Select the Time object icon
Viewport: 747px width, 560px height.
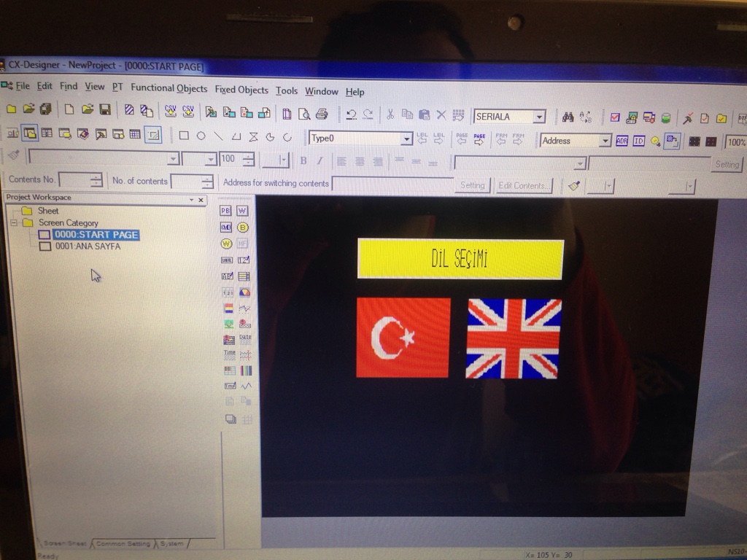pyautogui.click(x=229, y=355)
